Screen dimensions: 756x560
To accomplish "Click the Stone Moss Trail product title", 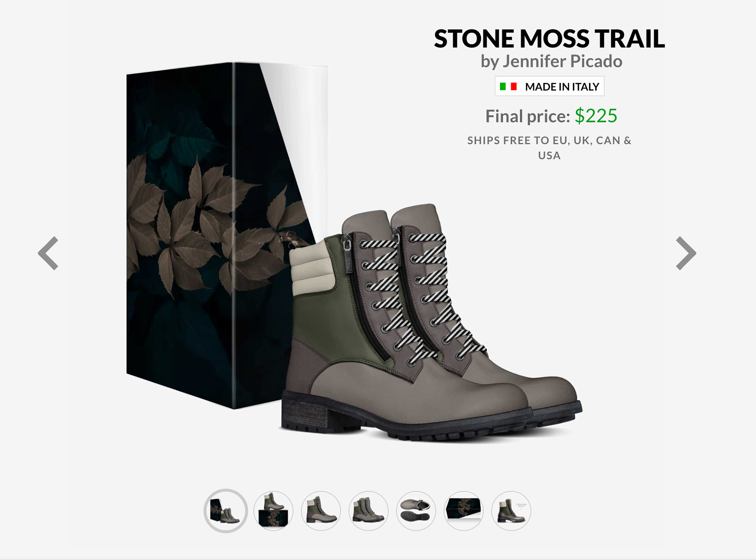I will point(549,39).
